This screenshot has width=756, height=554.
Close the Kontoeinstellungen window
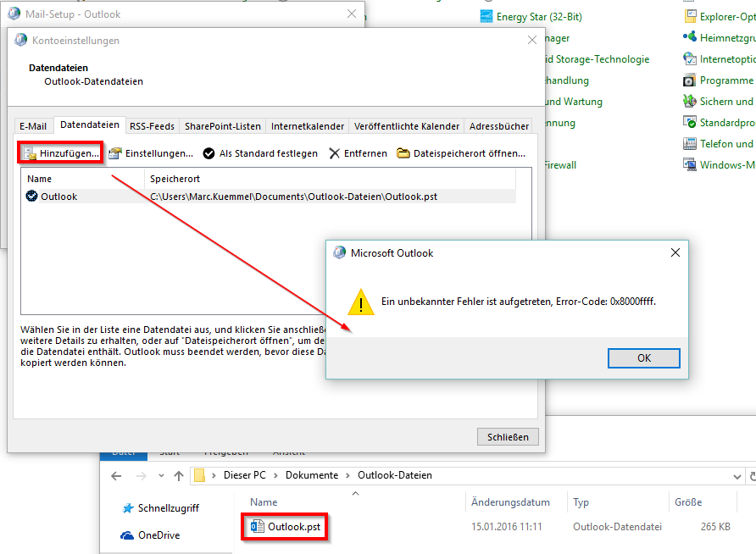(531, 40)
